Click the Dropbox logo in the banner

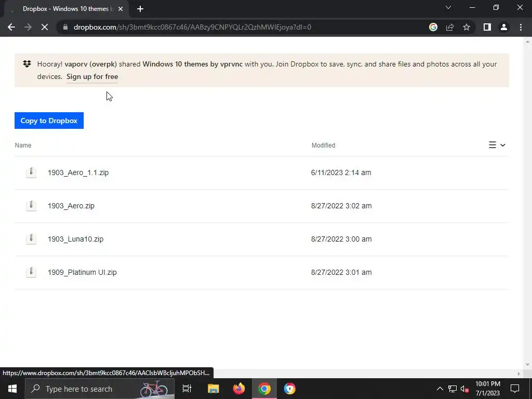coord(27,64)
